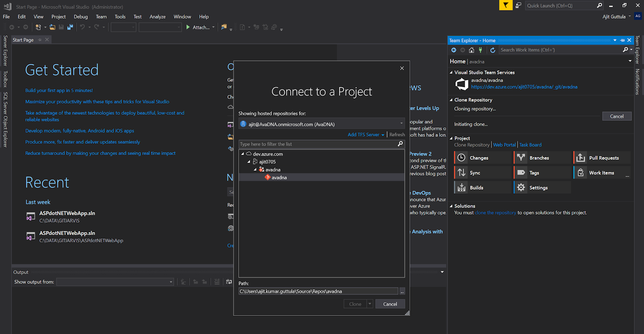
Task: Click the filter list search icon in dialog
Action: (400, 144)
